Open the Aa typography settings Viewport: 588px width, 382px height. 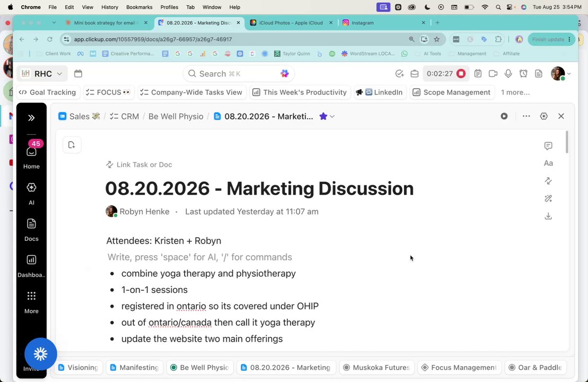pos(548,163)
